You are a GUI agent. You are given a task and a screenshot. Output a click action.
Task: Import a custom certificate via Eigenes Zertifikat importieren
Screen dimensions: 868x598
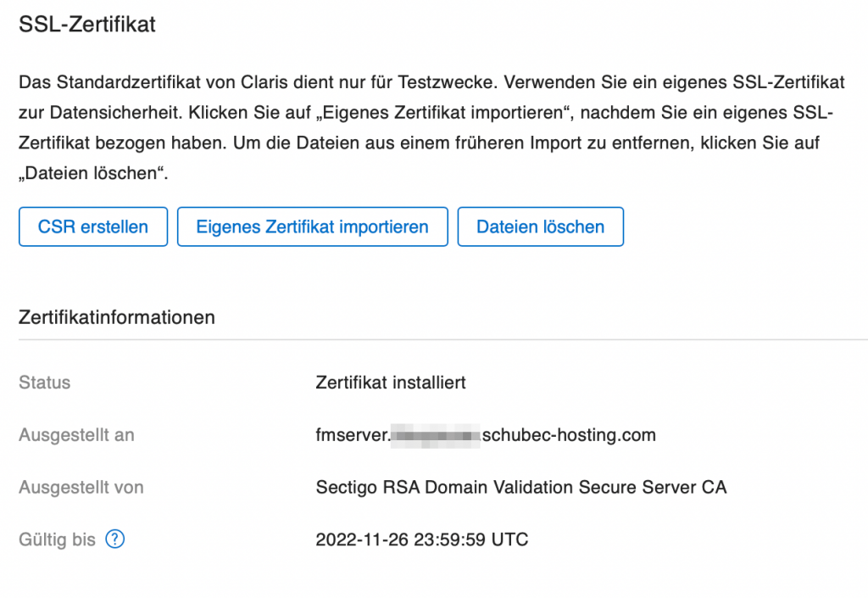click(x=312, y=226)
